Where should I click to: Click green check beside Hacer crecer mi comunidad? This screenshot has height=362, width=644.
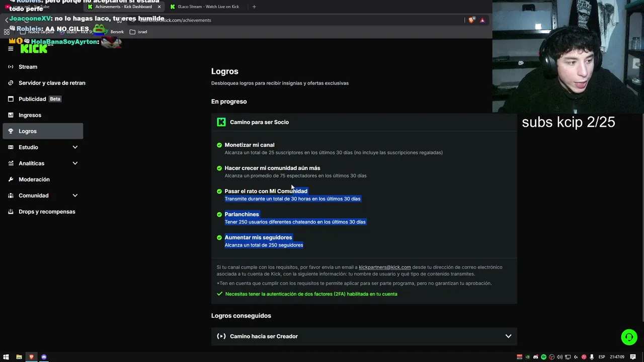pyautogui.click(x=219, y=168)
